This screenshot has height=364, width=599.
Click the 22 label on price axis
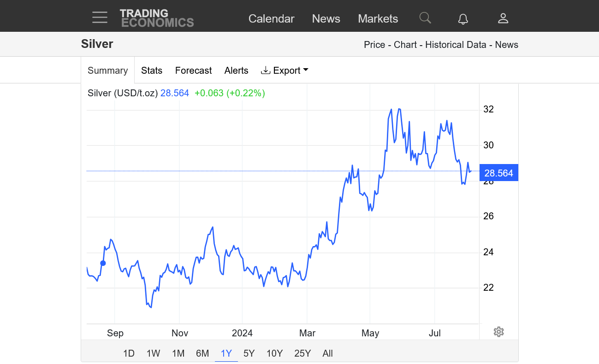[x=488, y=288]
